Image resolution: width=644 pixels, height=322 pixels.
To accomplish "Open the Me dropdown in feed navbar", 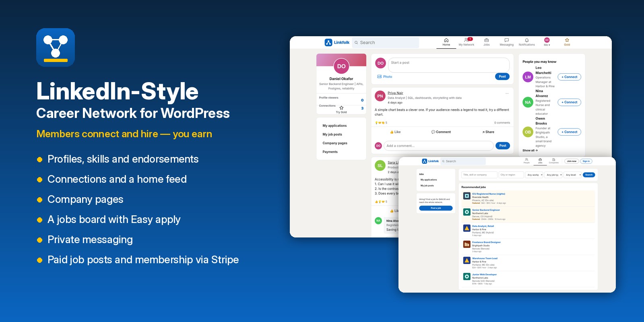I will (547, 42).
